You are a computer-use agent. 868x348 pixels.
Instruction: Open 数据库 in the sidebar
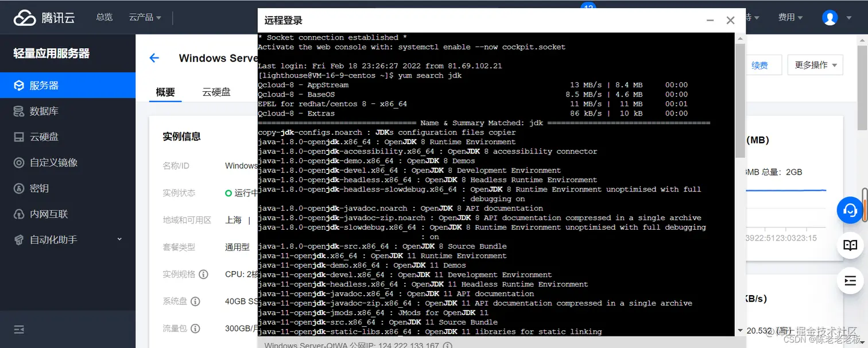[68, 111]
